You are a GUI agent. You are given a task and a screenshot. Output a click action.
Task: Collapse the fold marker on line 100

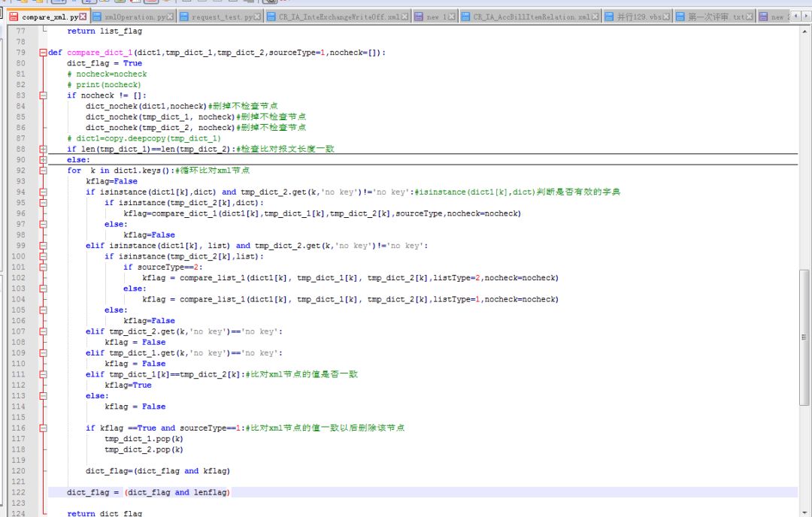(43, 256)
